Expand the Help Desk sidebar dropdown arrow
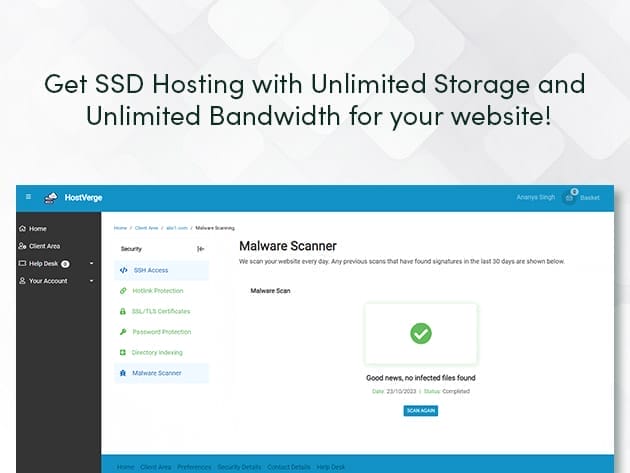Screen dimensions: 630x473 click(91, 264)
